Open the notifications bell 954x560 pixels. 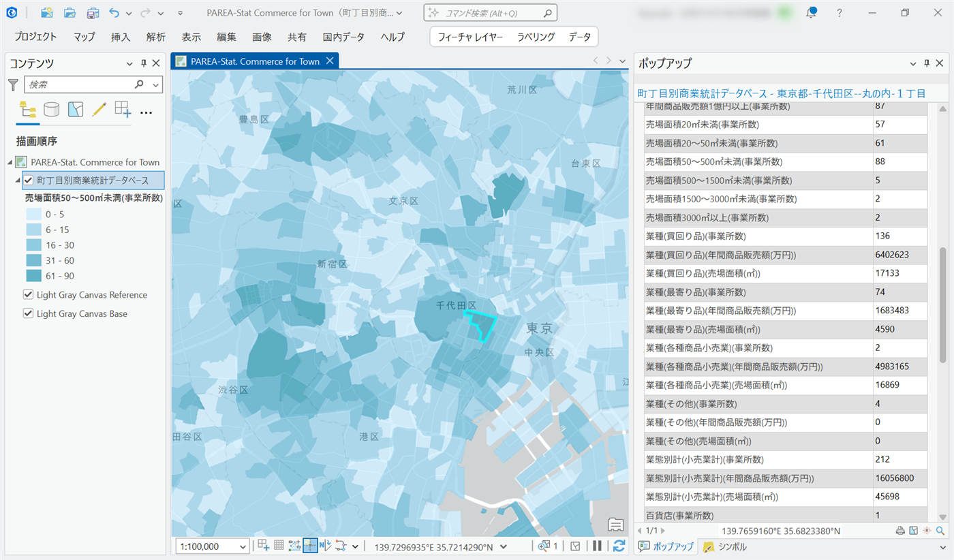pyautogui.click(x=811, y=13)
